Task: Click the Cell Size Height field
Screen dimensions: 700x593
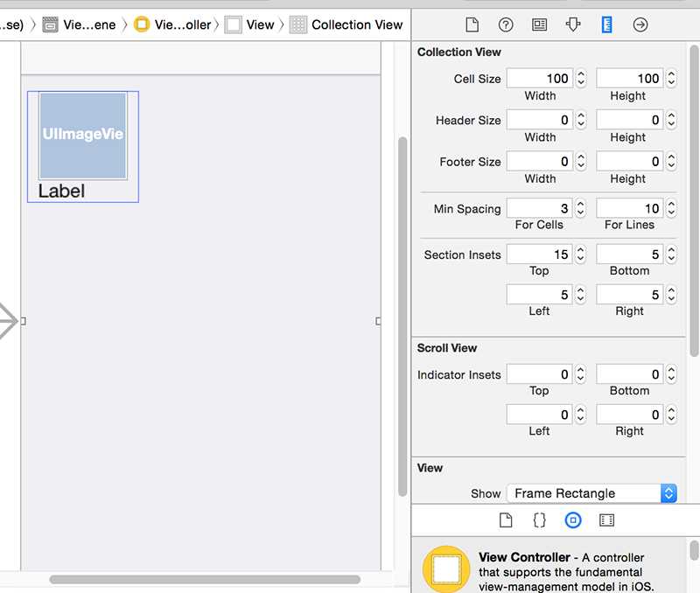Action: pyautogui.click(x=629, y=79)
